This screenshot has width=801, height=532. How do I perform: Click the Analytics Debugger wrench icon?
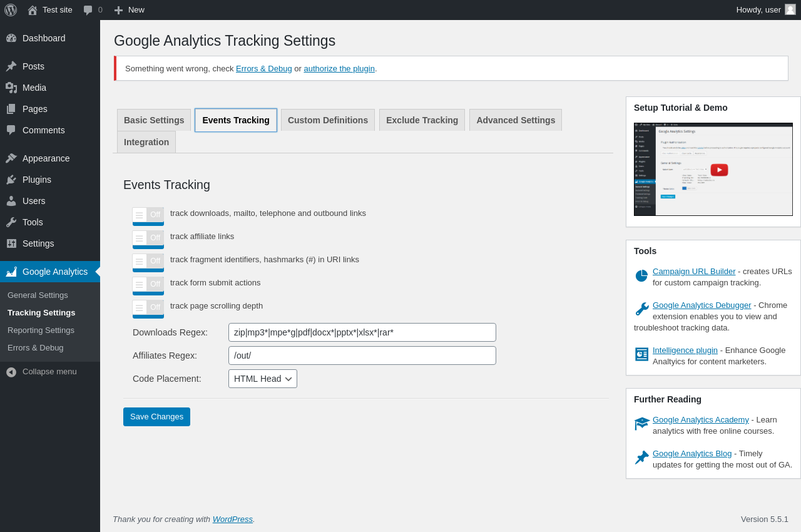click(x=641, y=309)
